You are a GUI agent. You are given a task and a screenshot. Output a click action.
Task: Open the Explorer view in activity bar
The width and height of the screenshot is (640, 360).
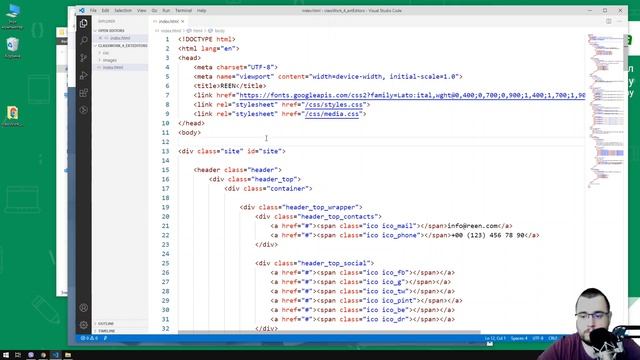(84, 23)
